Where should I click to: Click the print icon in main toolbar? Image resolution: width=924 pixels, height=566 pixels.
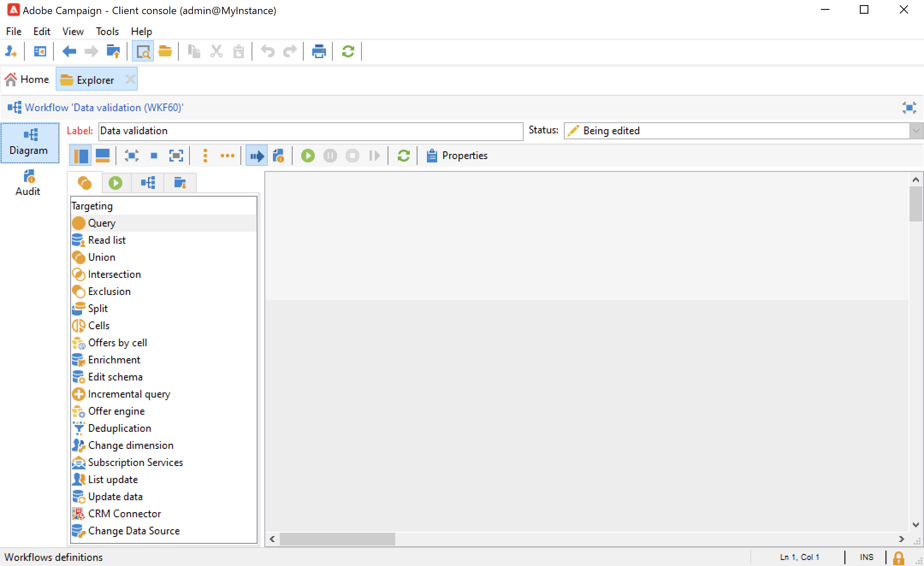319,52
